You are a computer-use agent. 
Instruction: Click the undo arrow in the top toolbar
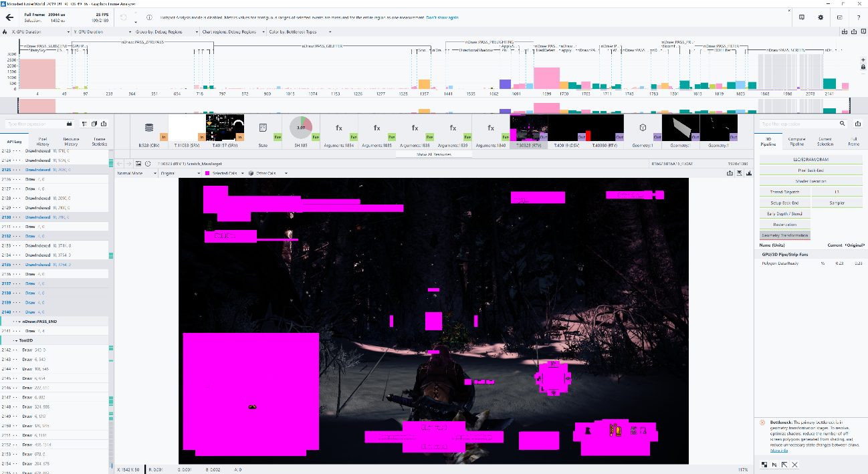tap(123, 17)
